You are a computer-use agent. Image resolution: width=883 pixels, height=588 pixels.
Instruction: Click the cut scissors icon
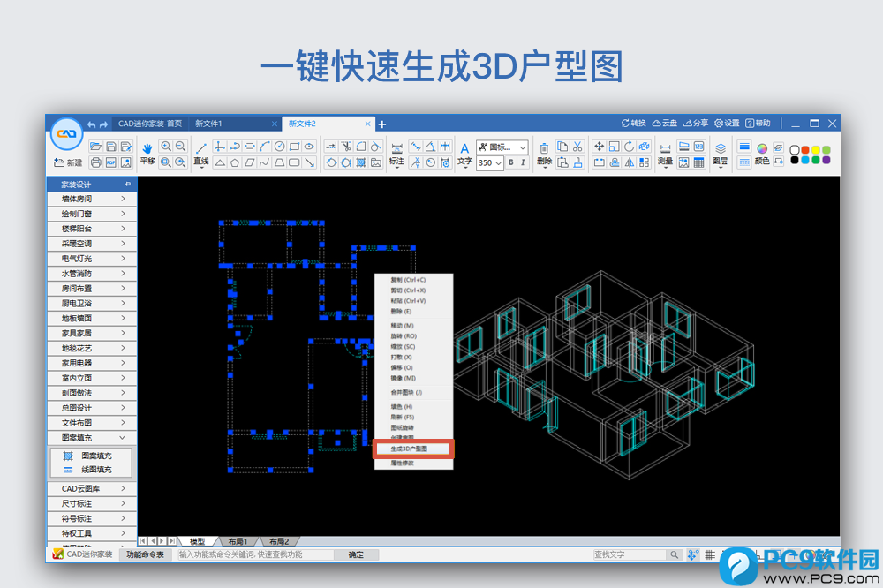point(577,147)
